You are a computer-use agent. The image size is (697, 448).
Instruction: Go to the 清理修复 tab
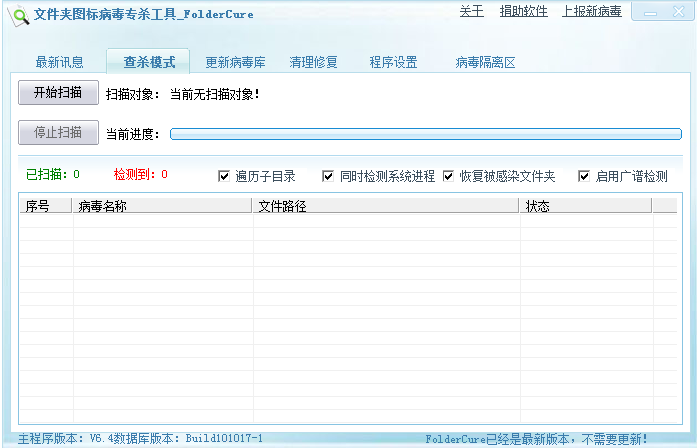pos(314,62)
